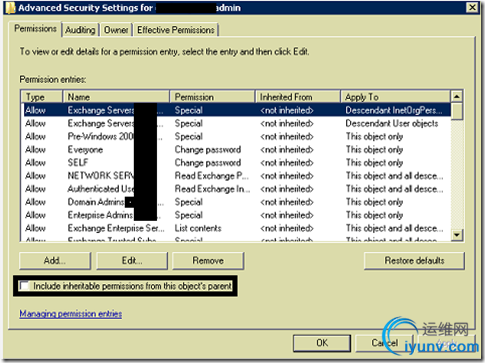Click the List contents permission cell

click(x=198, y=228)
